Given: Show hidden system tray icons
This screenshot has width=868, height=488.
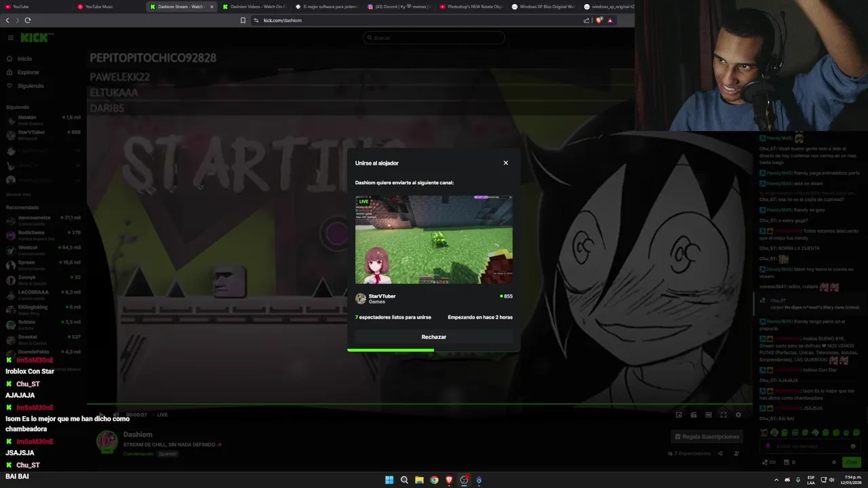Looking at the screenshot, I should 776,480.
